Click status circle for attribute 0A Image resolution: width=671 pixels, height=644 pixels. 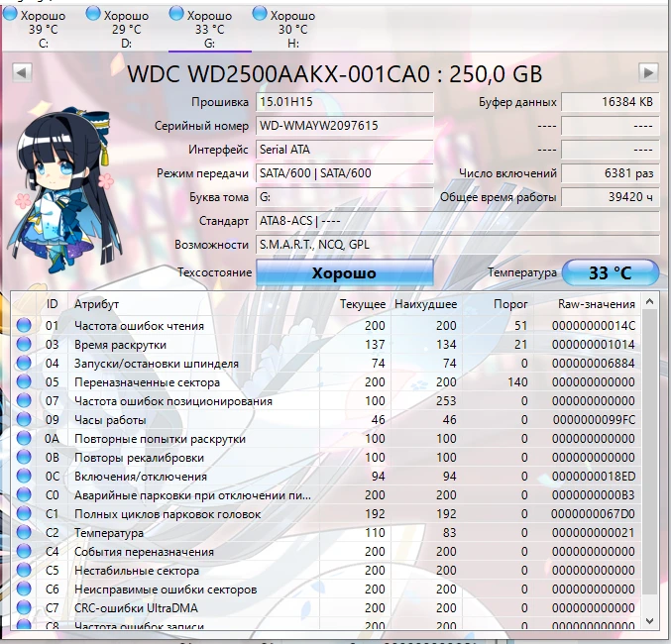click(x=24, y=438)
